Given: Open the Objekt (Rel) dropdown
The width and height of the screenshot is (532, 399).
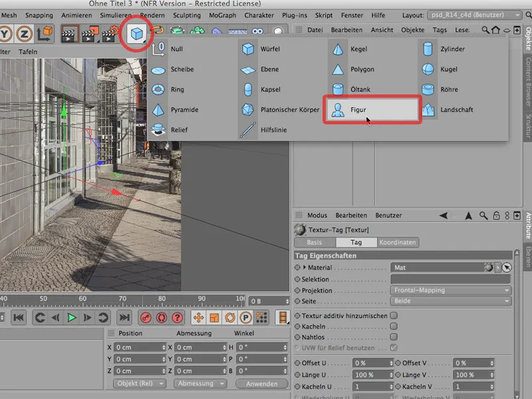Looking at the screenshot, I should coord(140,384).
